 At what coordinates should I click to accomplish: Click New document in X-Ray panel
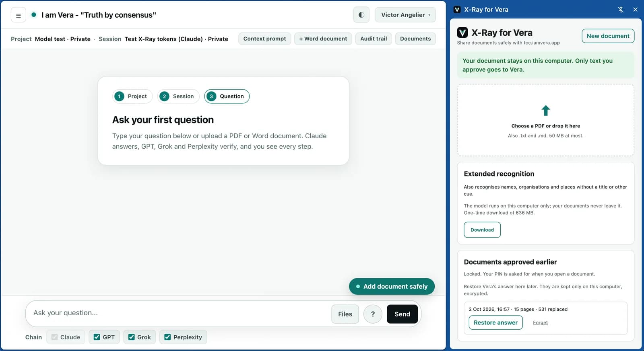(608, 36)
